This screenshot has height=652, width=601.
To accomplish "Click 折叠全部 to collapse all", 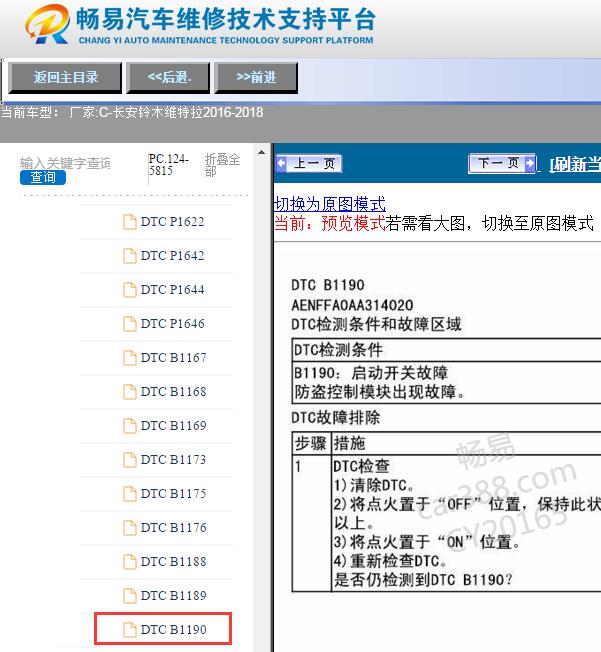I will coord(222,165).
